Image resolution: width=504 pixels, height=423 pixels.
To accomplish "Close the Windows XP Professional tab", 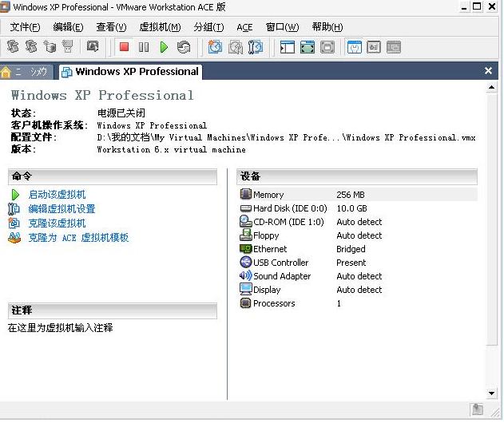I will (x=489, y=71).
